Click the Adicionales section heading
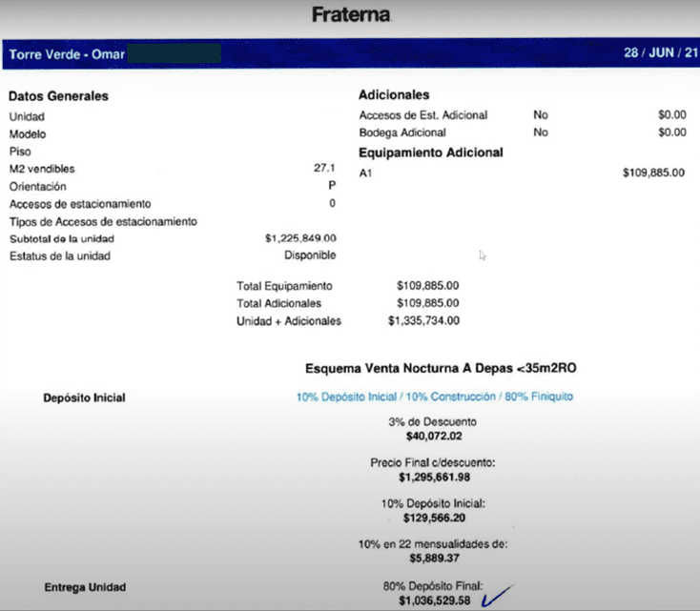Viewport: 700px width, 611px height. 393,95
